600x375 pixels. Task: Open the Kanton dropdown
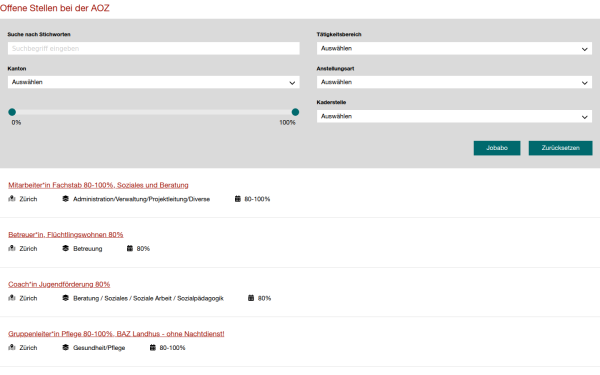(153, 82)
